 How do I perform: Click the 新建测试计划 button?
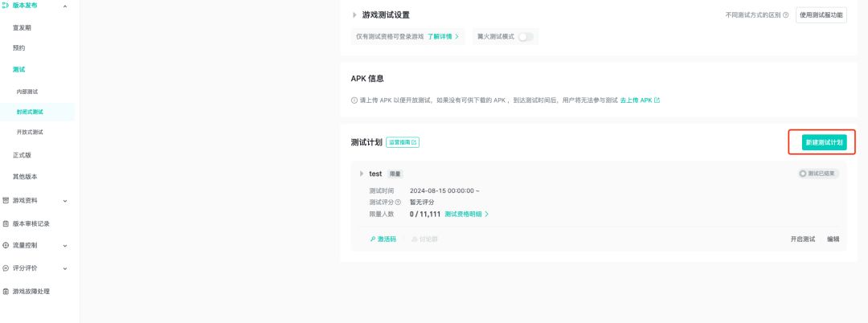[x=824, y=142]
